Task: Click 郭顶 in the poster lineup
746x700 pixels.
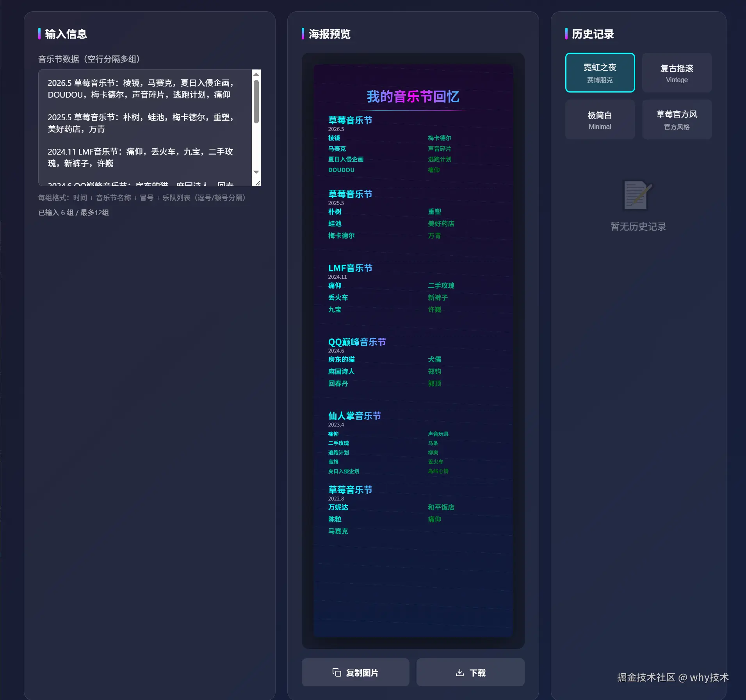Action: (434, 383)
